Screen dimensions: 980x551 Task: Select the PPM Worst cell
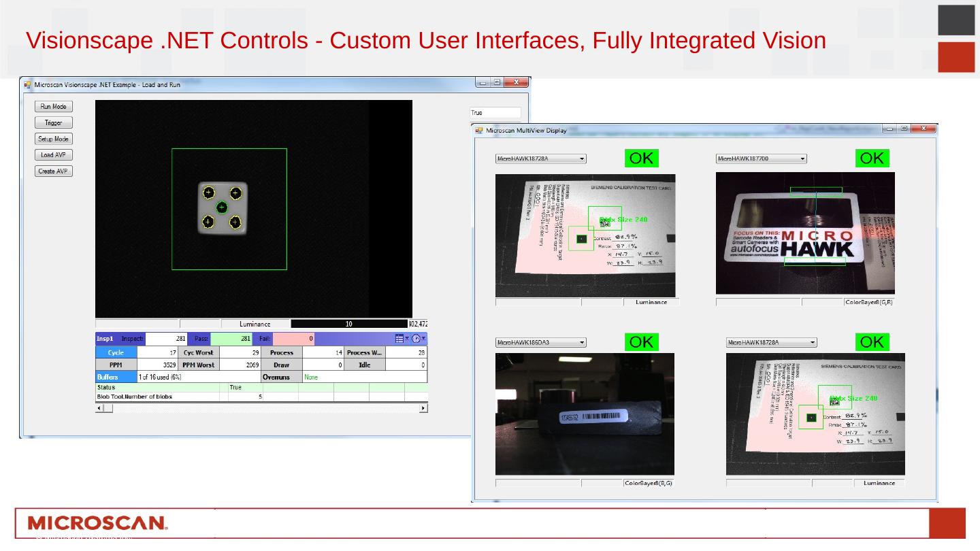(199, 365)
